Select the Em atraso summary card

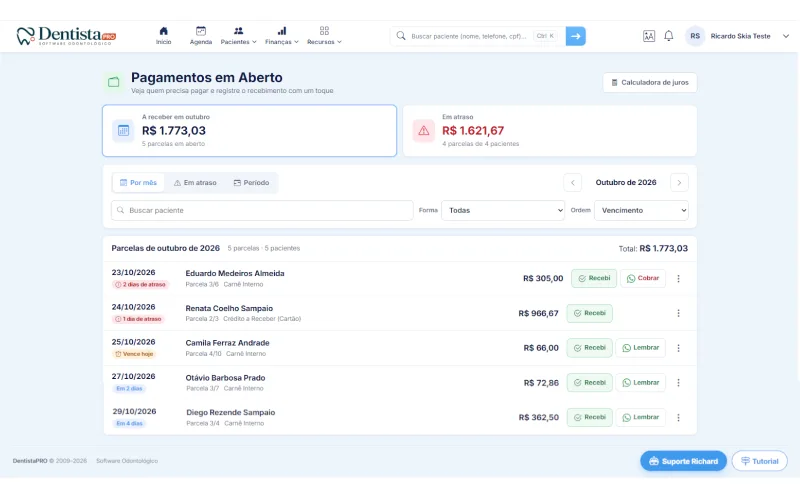point(549,131)
